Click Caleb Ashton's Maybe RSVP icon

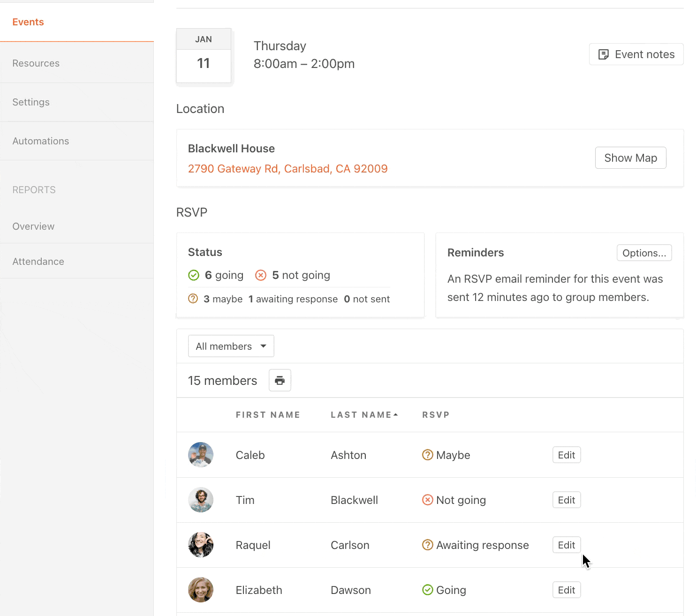(428, 455)
